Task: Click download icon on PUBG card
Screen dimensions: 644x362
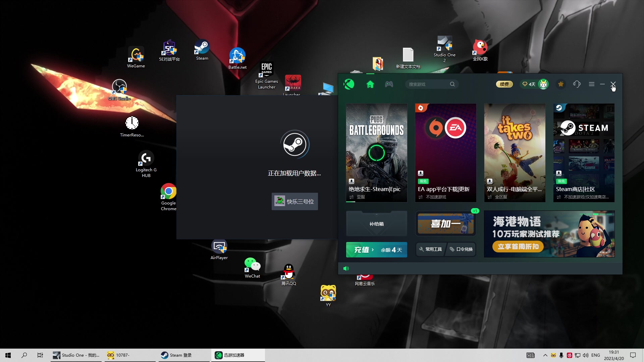Action: (352, 181)
